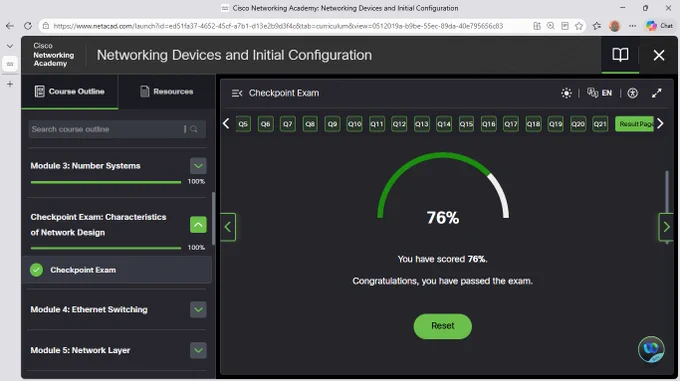Viewport: 680px width, 381px height.
Task: Expand Module 3: Number Systems chevron
Action: tap(198, 166)
